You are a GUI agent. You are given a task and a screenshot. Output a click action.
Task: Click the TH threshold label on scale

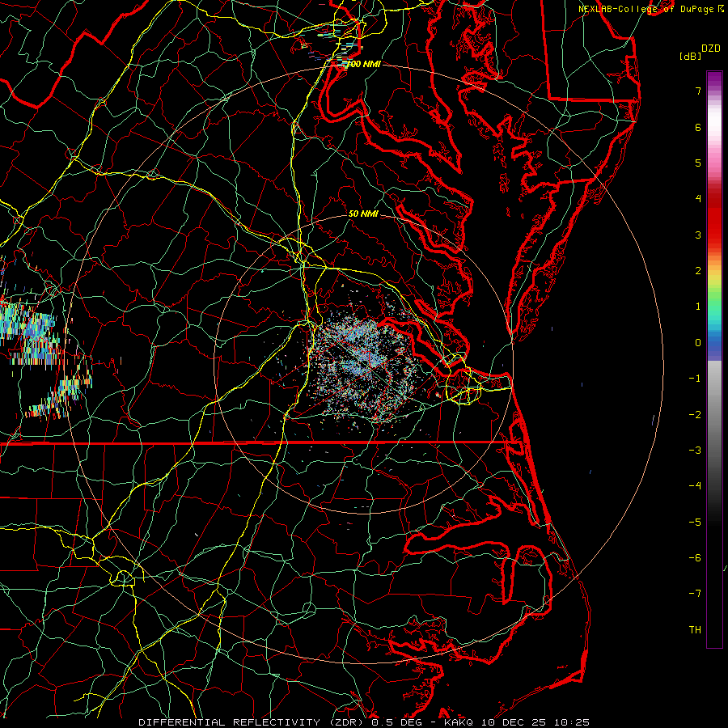pyautogui.click(x=695, y=630)
